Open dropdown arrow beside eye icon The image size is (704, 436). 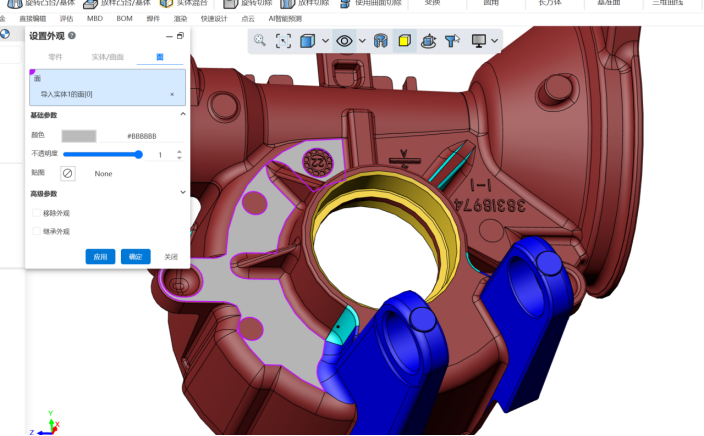362,41
